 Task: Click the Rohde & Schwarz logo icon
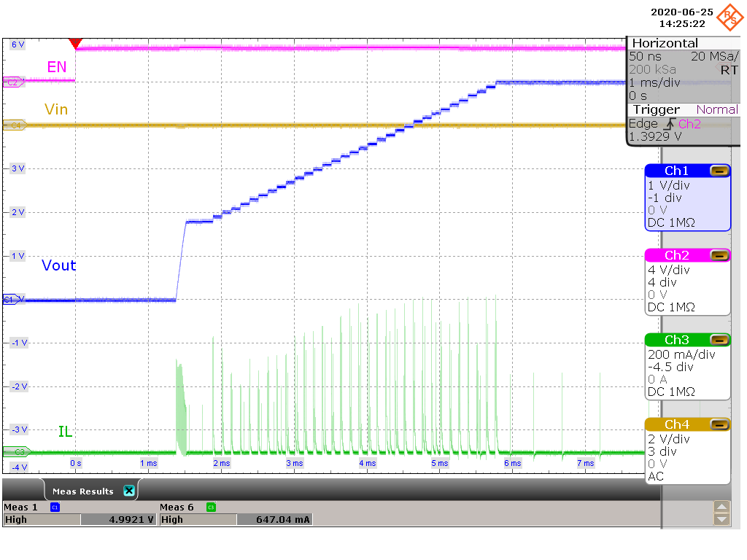coord(729,15)
